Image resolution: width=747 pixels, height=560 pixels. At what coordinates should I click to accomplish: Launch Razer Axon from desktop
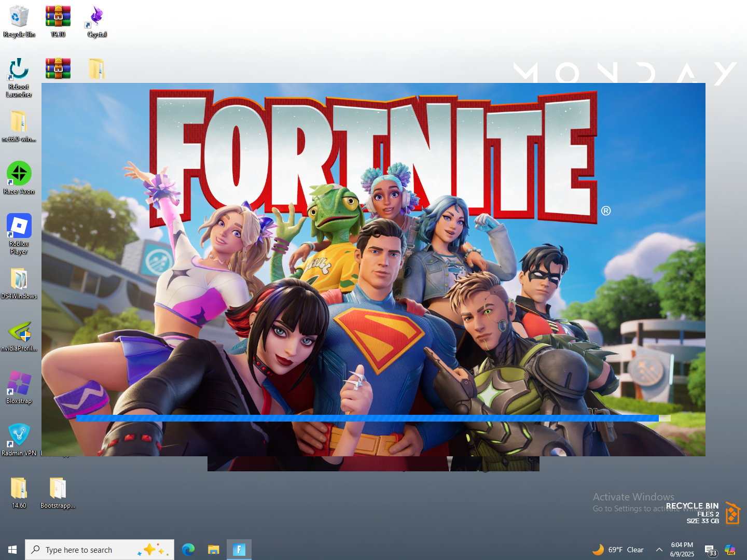pos(19,178)
